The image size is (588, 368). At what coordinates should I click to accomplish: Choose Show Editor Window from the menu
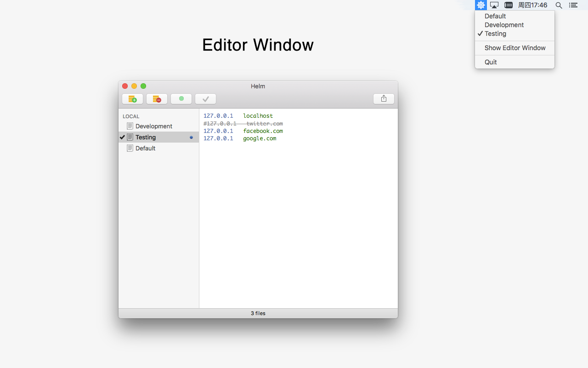click(515, 48)
